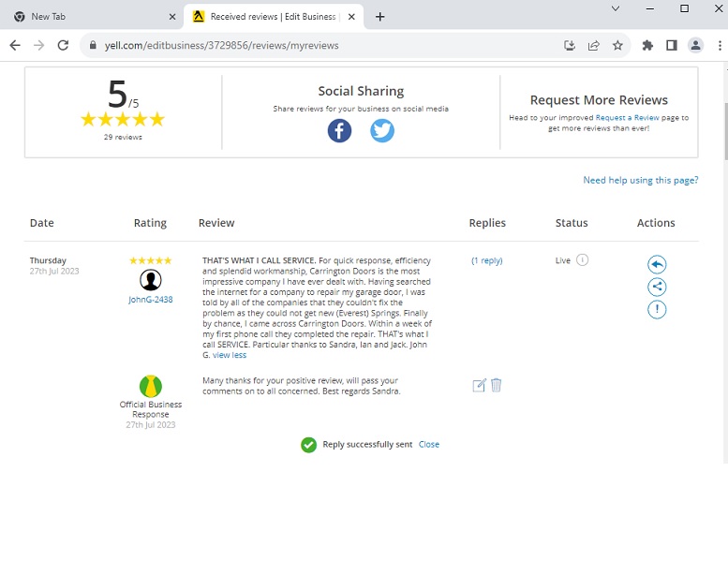The width and height of the screenshot is (728, 576).
Task: Close the New Tab tab
Action: 172,17
